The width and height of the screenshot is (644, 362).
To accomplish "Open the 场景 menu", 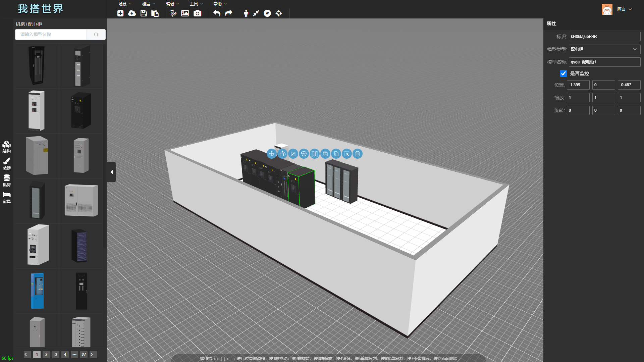I will pos(125,4).
